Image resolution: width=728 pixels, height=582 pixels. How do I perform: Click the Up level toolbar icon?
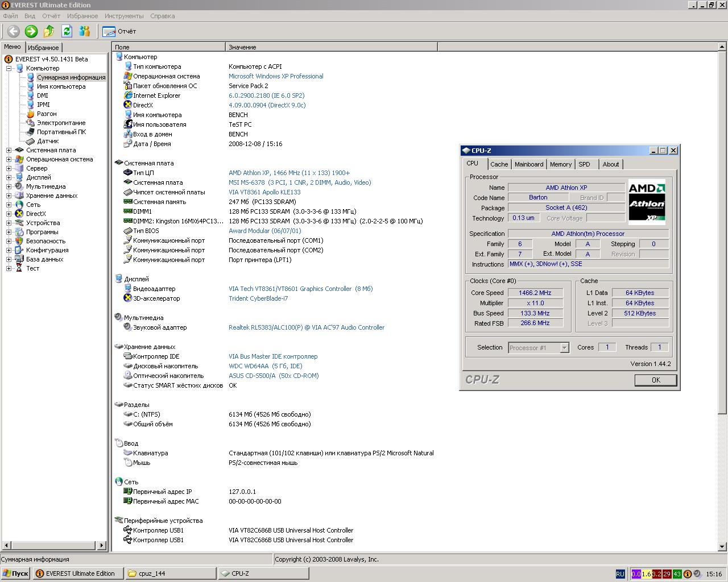pyautogui.click(x=49, y=31)
